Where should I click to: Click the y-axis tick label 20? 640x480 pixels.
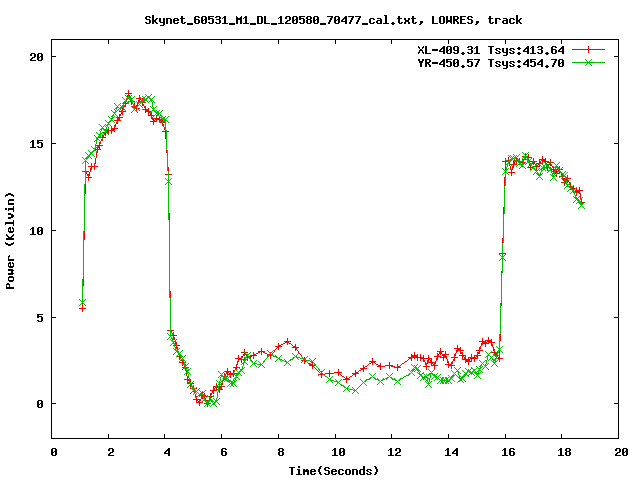pyautogui.click(x=36, y=57)
